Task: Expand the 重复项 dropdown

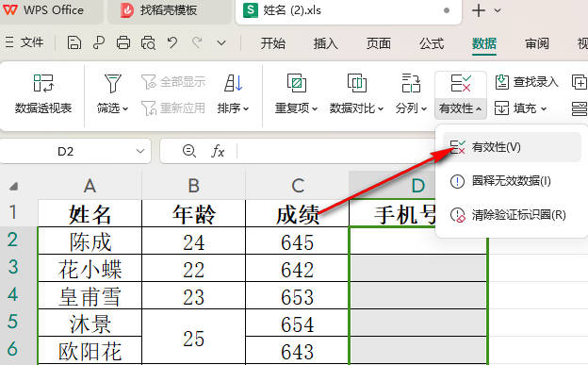Action: [315, 108]
